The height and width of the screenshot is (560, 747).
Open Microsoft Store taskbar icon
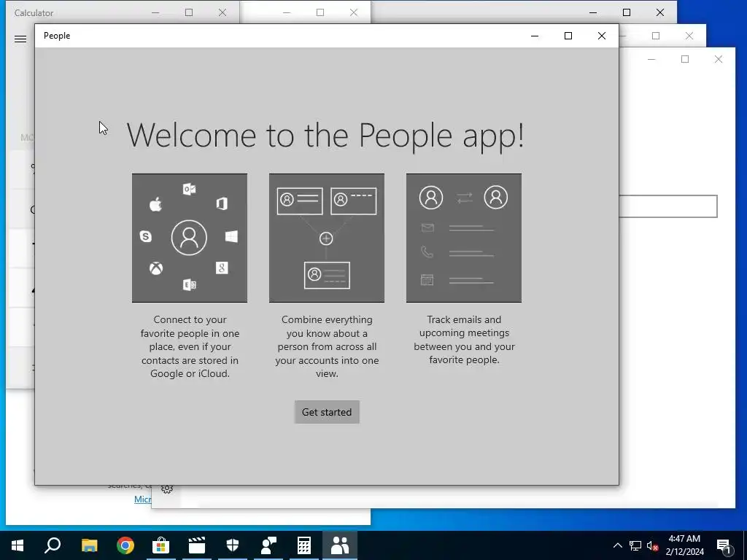(161, 545)
